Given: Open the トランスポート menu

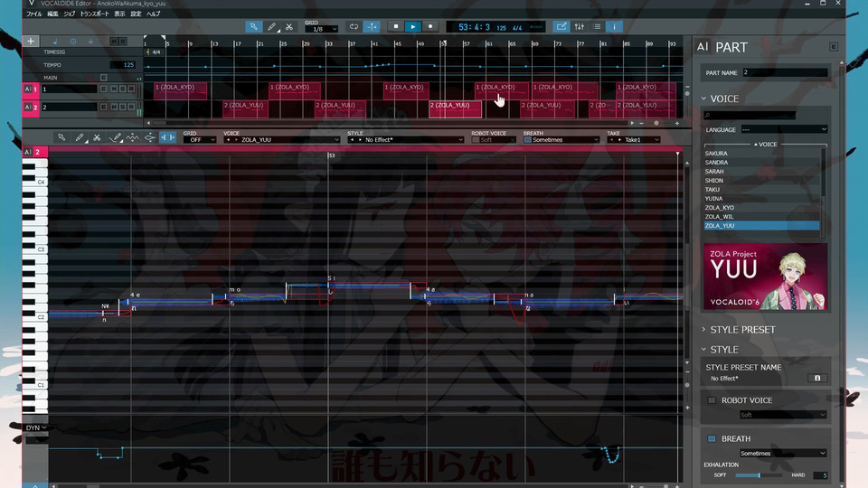Looking at the screenshot, I should 95,14.
